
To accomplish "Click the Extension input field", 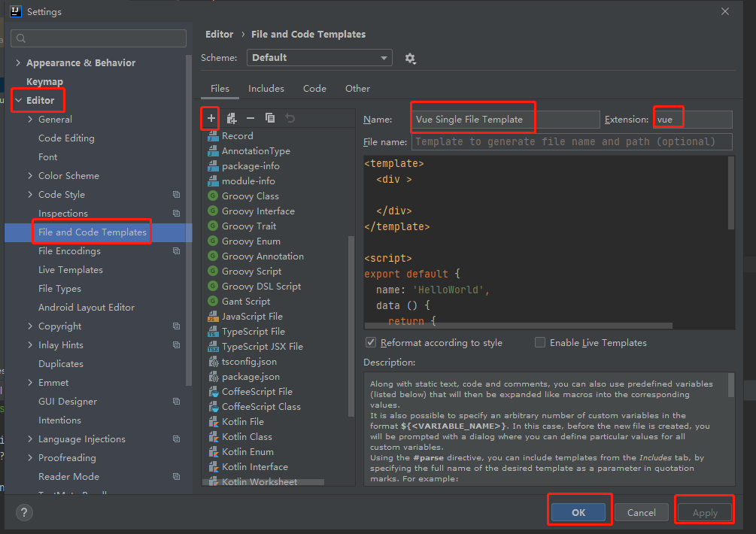I will click(693, 120).
